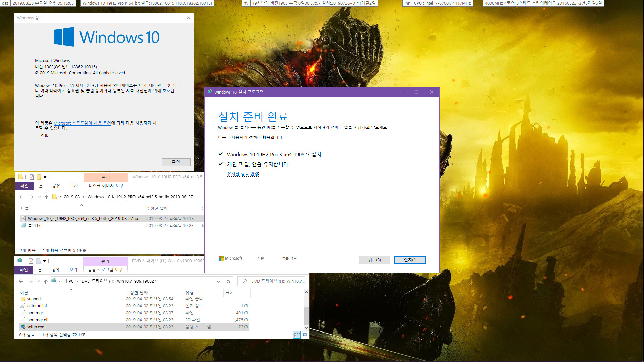Switch to 보기 tab in ISO folder explorer
The width and height of the screenshot is (644, 362).
74,186
